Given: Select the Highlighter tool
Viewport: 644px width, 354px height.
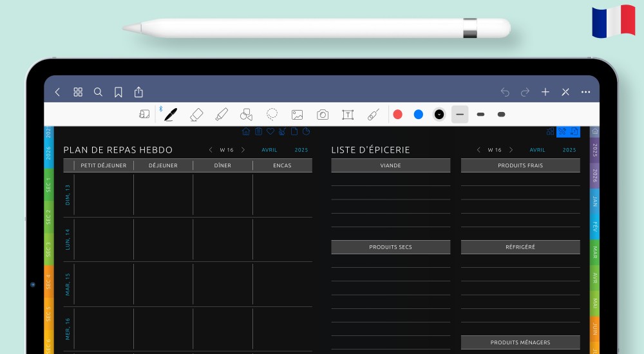Looking at the screenshot, I should pos(222,115).
